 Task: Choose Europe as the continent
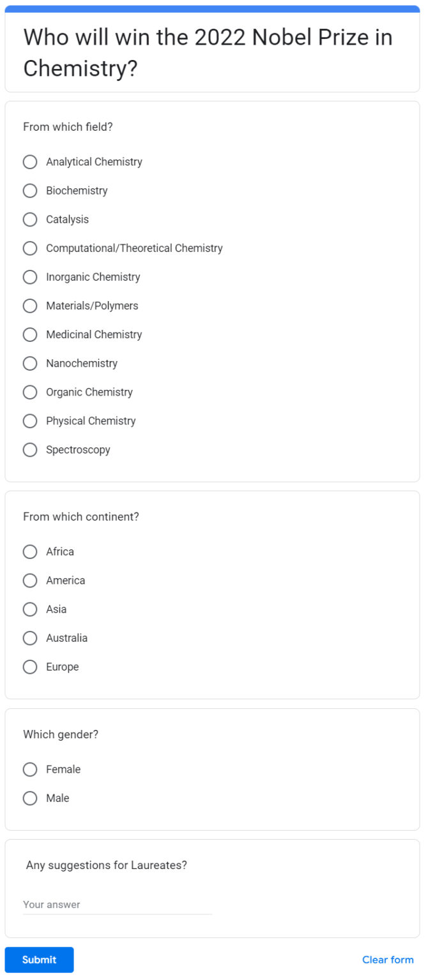(x=30, y=666)
